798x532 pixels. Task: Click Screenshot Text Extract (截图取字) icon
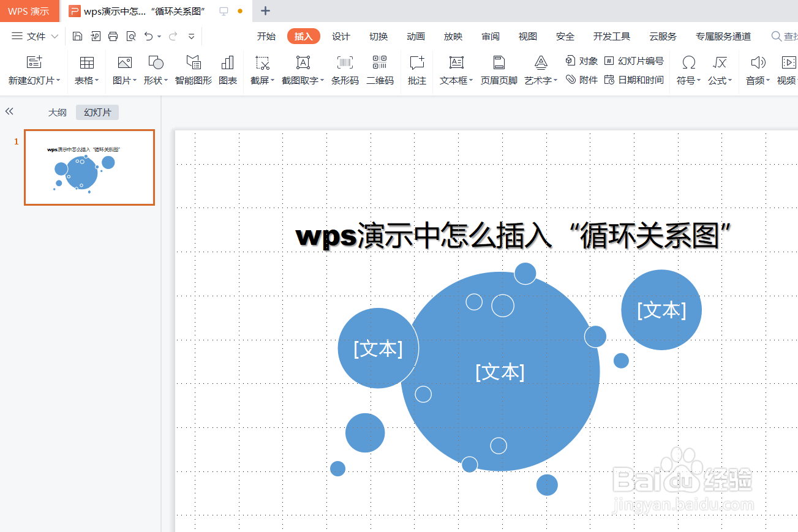[303, 62]
